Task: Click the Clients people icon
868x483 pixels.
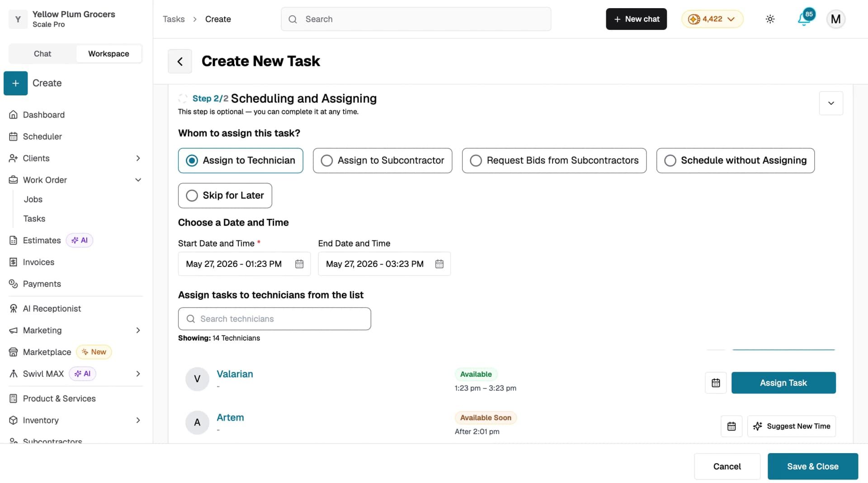Action: 13,158
